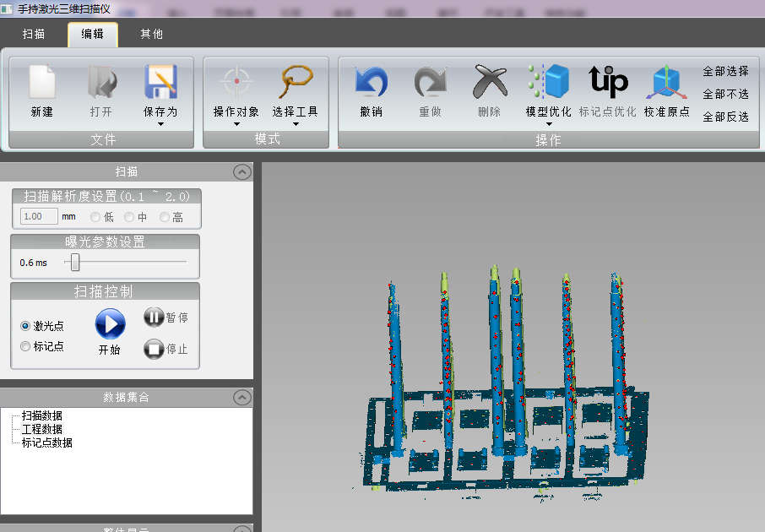Open the 保存为 dropdown arrow
The image size is (765, 532).
160,124
